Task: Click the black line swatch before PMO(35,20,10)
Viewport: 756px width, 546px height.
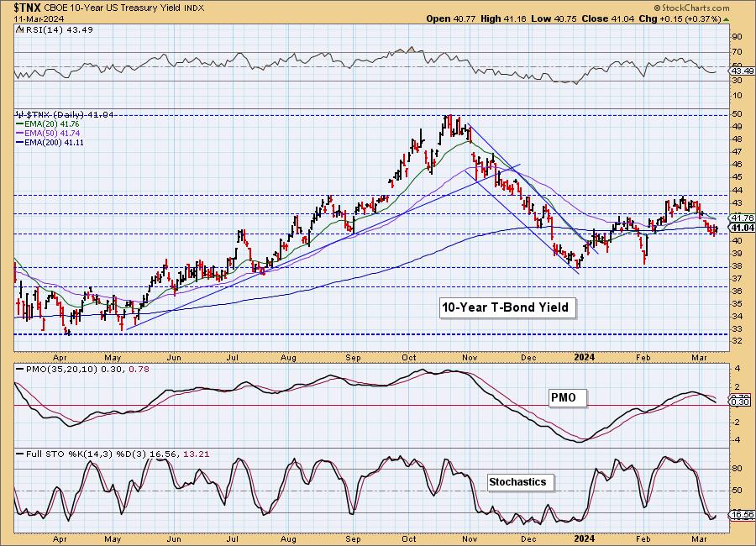Action: (x=20, y=369)
